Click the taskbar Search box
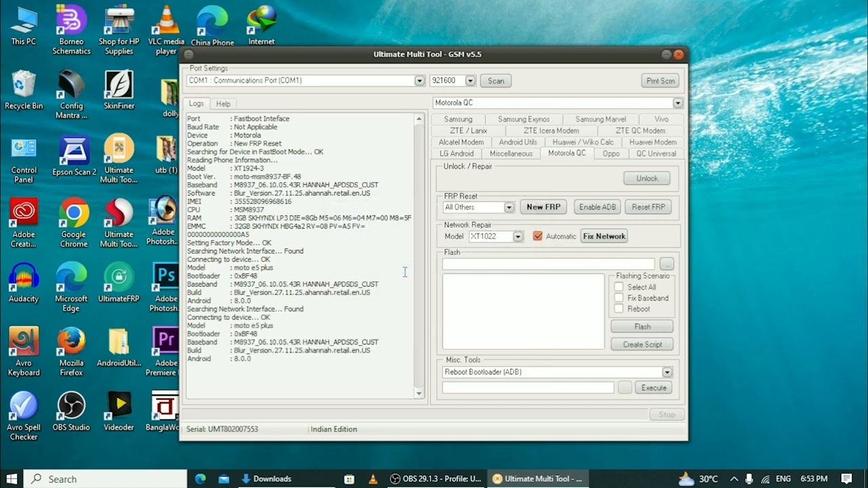The height and width of the screenshot is (488, 868). click(106, 479)
